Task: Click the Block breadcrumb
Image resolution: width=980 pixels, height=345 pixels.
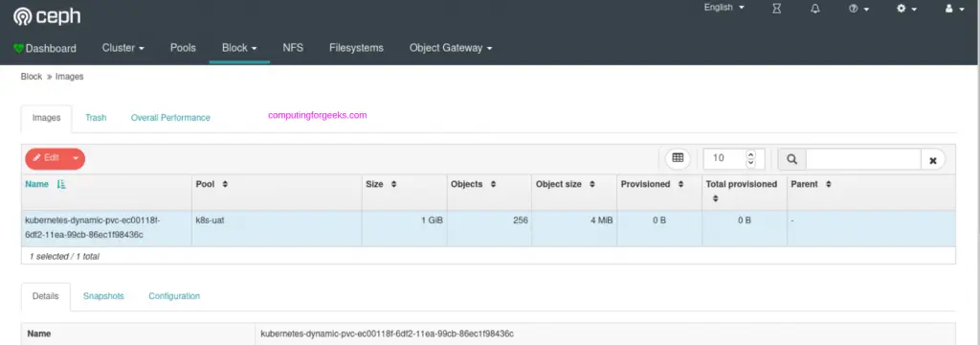Action: [x=32, y=77]
